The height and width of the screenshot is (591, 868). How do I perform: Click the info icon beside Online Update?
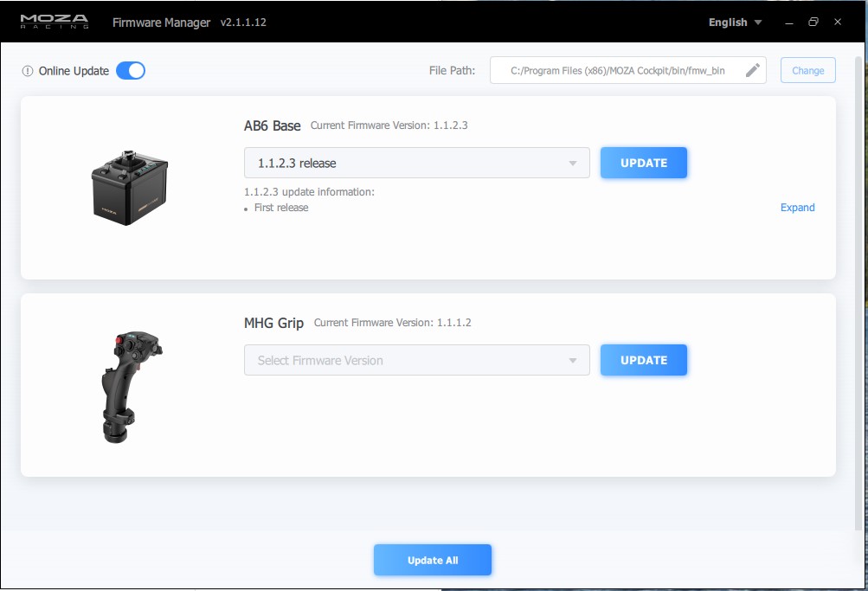pos(28,71)
